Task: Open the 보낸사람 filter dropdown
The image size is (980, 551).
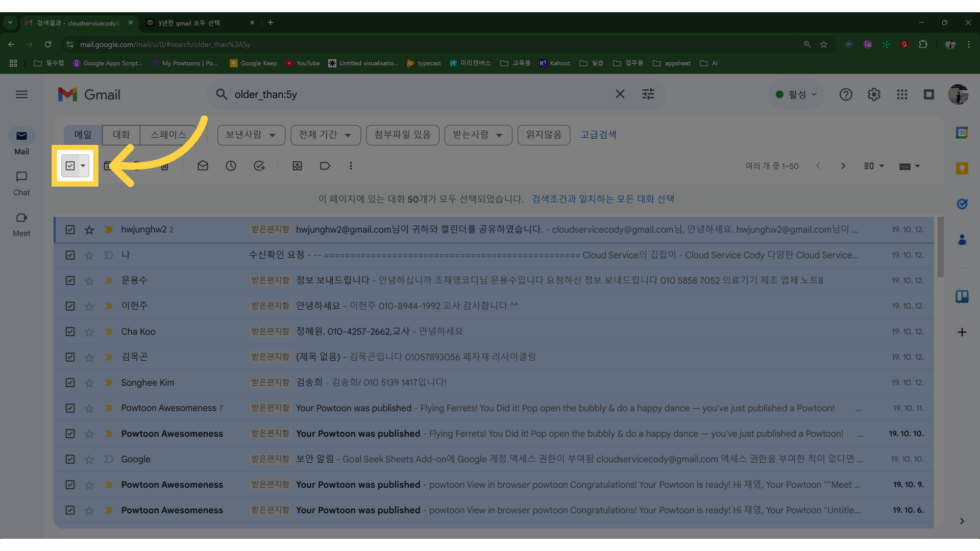Action: click(251, 135)
